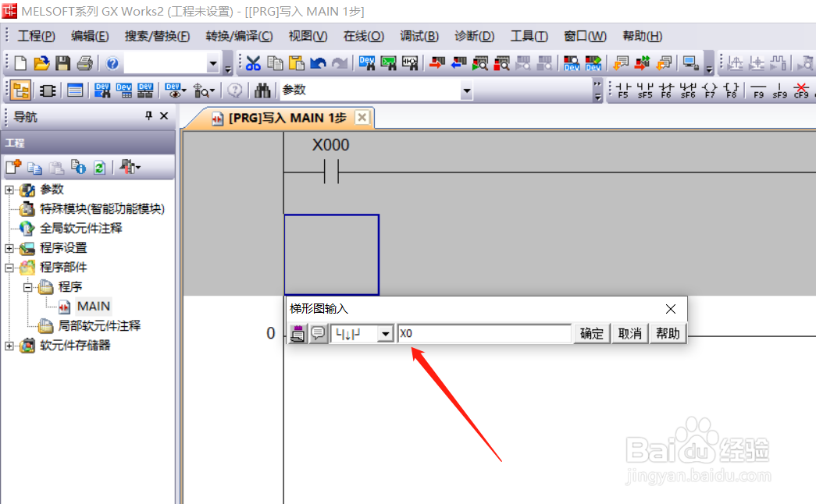The height and width of the screenshot is (504, 816).
Task: Toggle continuous input icon in ladder dialog
Action: tap(298, 333)
